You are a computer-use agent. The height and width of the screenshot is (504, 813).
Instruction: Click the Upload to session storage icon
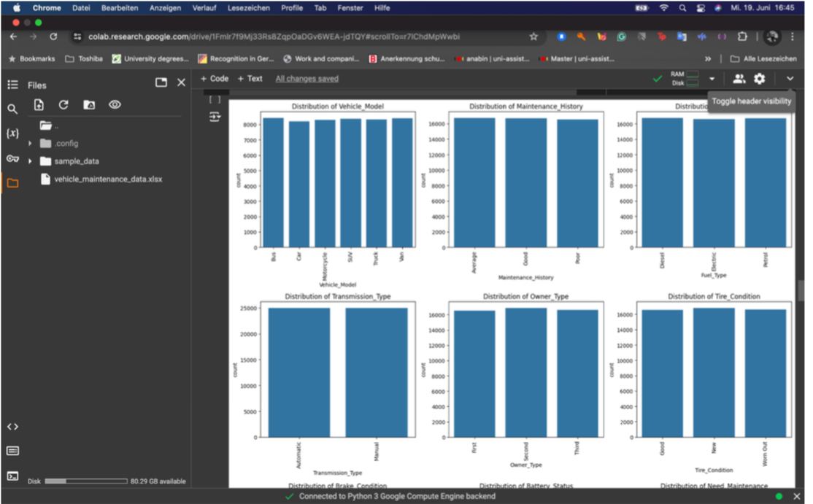click(39, 105)
